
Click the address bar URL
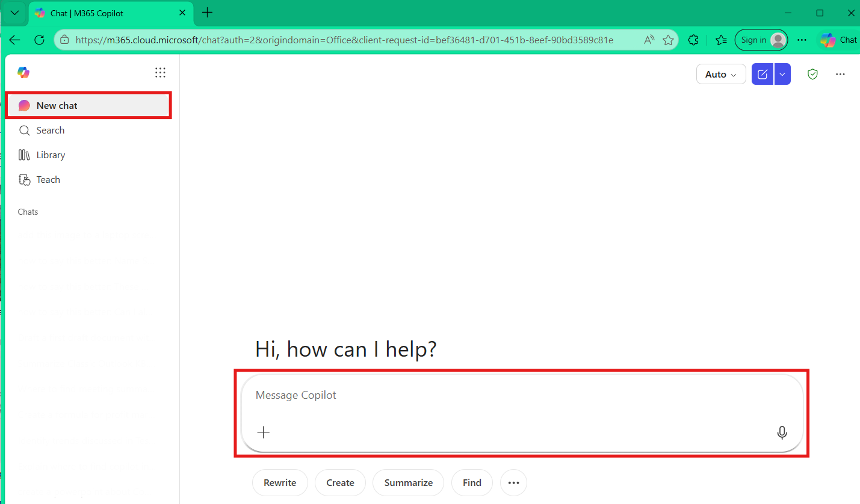(x=344, y=40)
